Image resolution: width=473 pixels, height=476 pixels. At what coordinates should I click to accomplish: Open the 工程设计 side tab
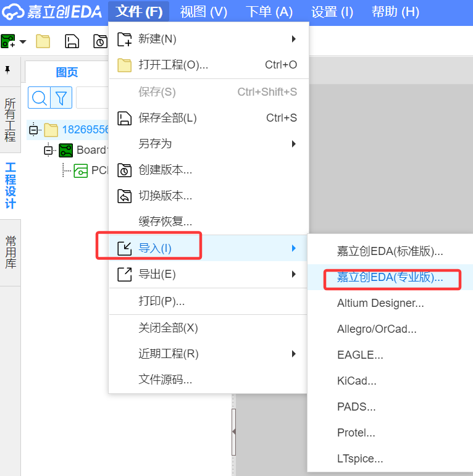[10, 186]
